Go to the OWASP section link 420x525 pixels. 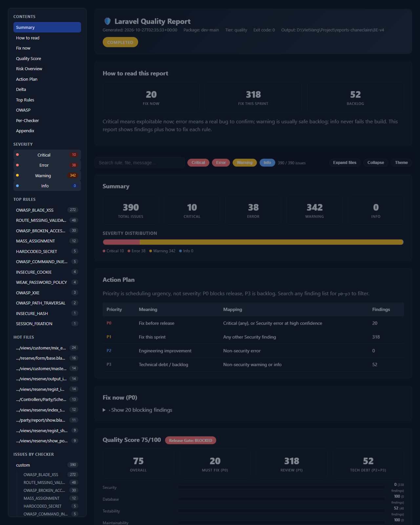[47, 110]
